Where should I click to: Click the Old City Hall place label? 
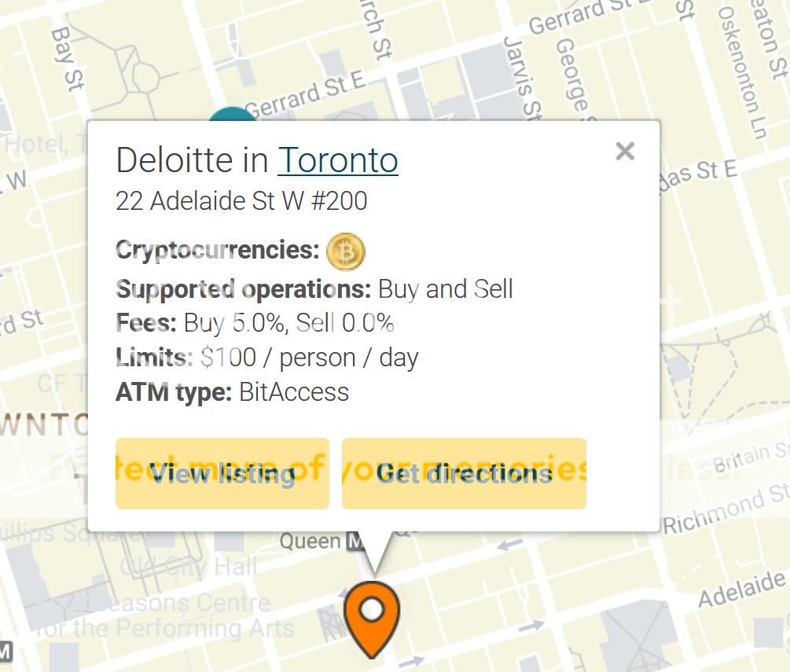click(x=189, y=567)
